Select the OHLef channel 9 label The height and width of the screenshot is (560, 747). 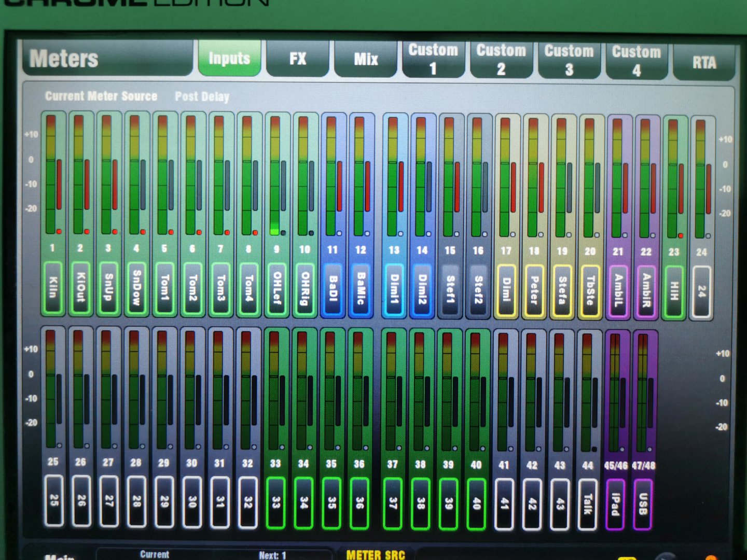pos(276,289)
